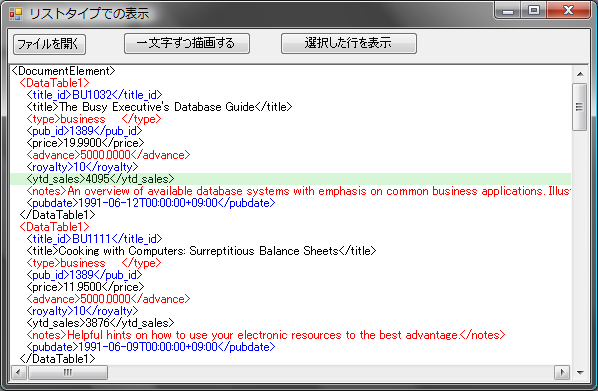Click the 選択した行を表示 button
Viewport: 598px width, 391px height.
[x=349, y=43]
